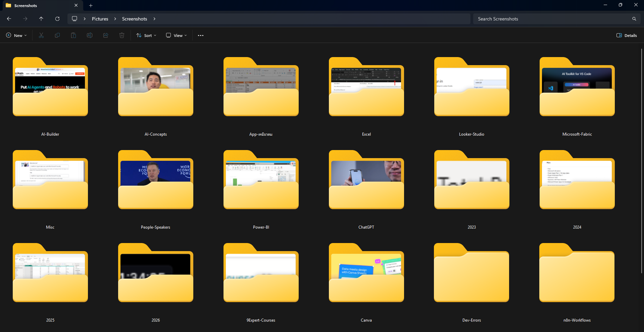This screenshot has width=644, height=332.
Task: Toggle the Details pane
Action: (x=627, y=35)
